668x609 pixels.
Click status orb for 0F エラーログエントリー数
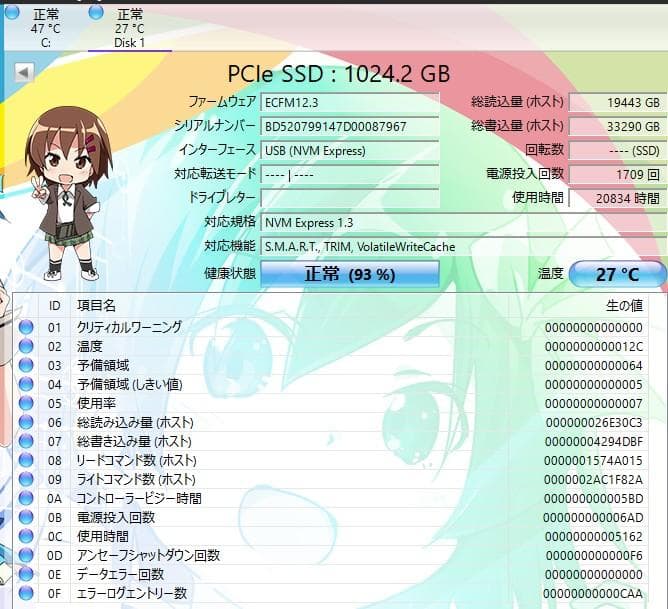[26, 593]
